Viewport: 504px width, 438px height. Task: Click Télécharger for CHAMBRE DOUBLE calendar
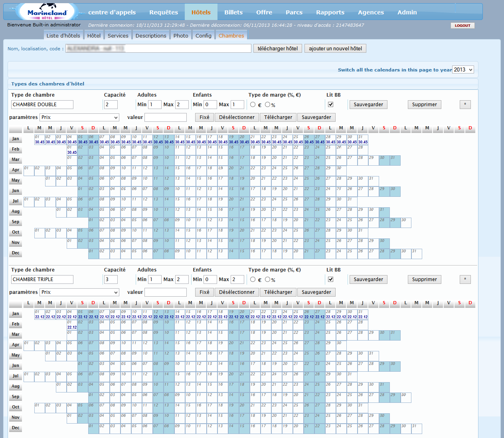pos(278,117)
